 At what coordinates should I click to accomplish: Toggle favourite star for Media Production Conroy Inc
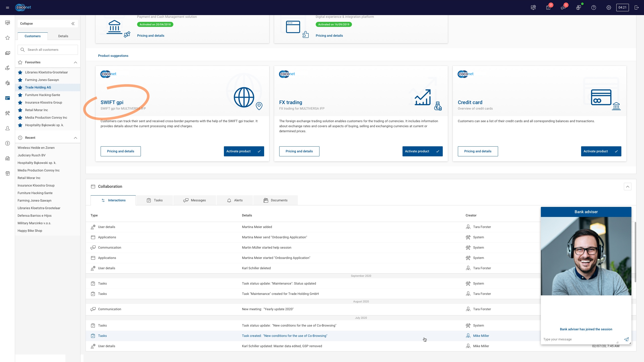(x=20, y=118)
